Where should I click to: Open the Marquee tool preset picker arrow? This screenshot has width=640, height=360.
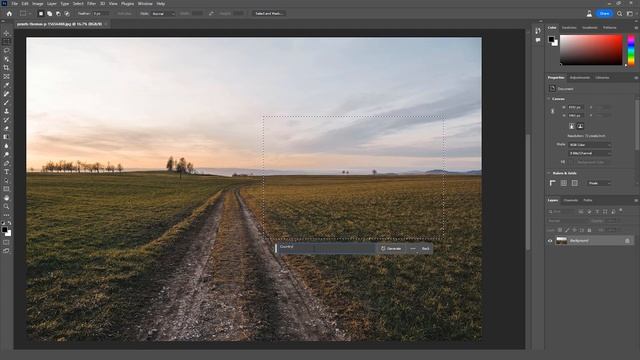[30, 13]
